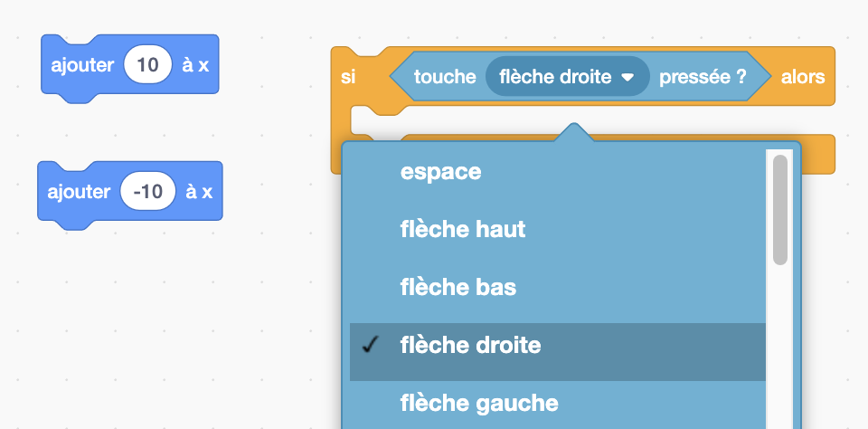The height and width of the screenshot is (429, 868).
Task: Click 'à x' text on the 10 block
Action: point(196,66)
